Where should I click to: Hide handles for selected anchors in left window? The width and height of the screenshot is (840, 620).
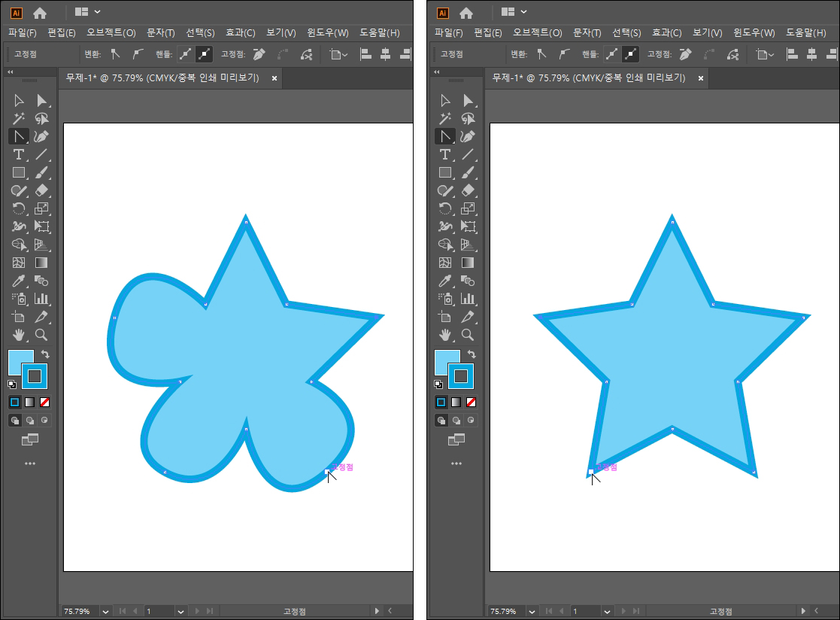(x=204, y=54)
